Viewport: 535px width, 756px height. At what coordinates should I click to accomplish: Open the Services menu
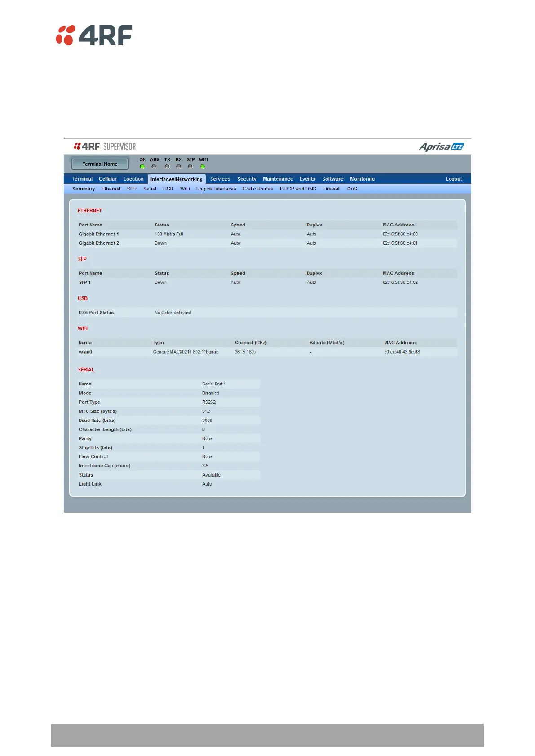coord(220,179)
